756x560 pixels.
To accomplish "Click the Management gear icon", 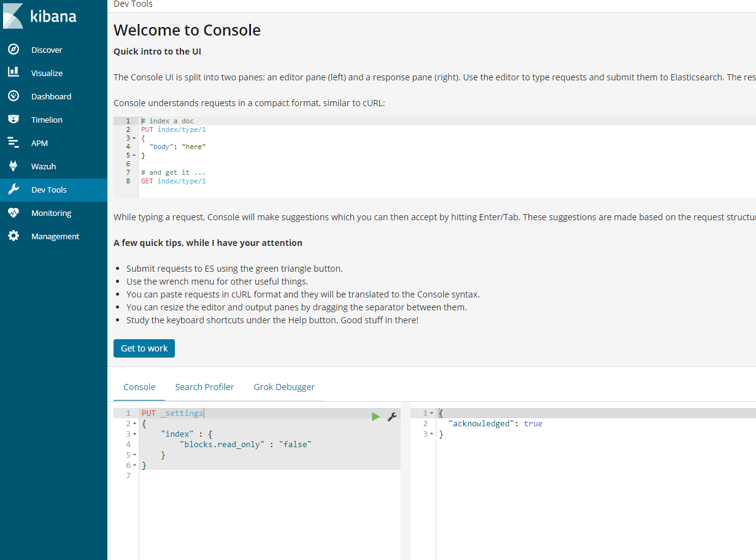I will click(13, 236).
